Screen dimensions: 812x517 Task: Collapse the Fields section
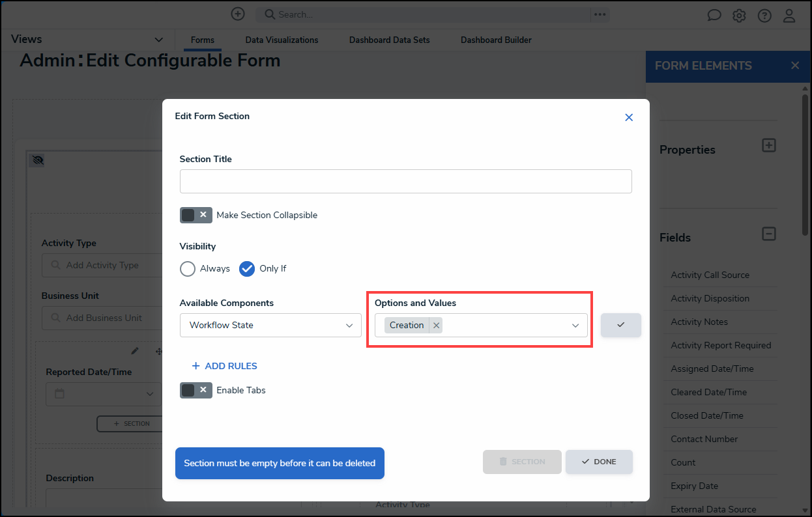click(769, 234)
